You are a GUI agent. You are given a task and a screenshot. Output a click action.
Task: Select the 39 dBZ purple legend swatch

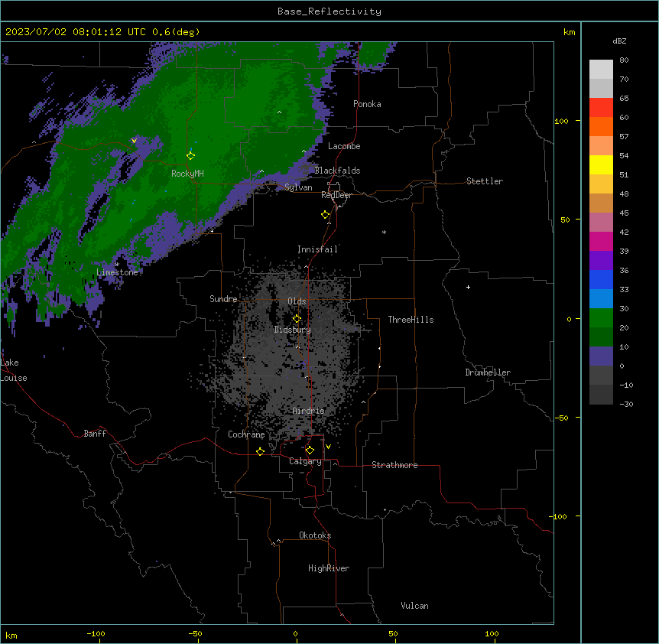pyautogui.click(x=601, y=261)
